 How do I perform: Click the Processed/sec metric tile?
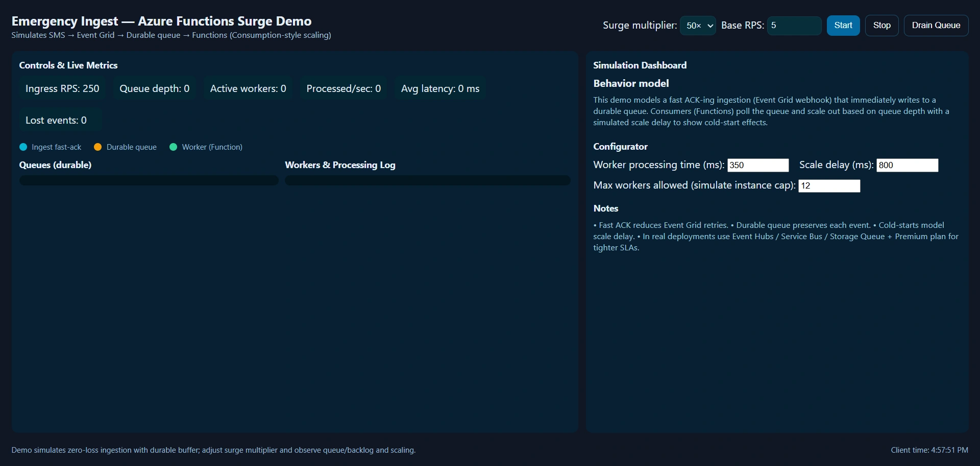(344, 89)
